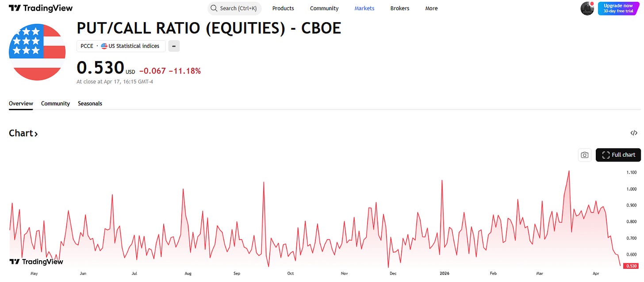Click the 0.530 price label on the chart axis
The width and height of the screenshot is (644, 282).
631,266
